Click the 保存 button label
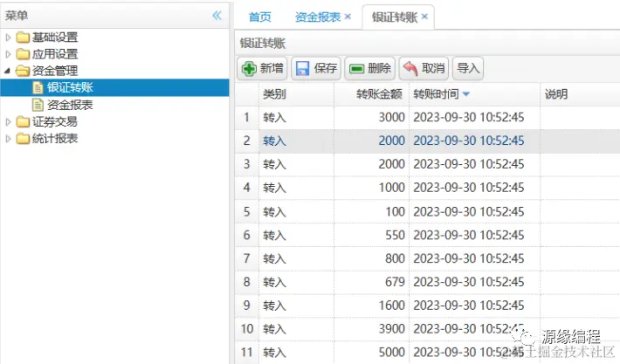 [326, 68]
